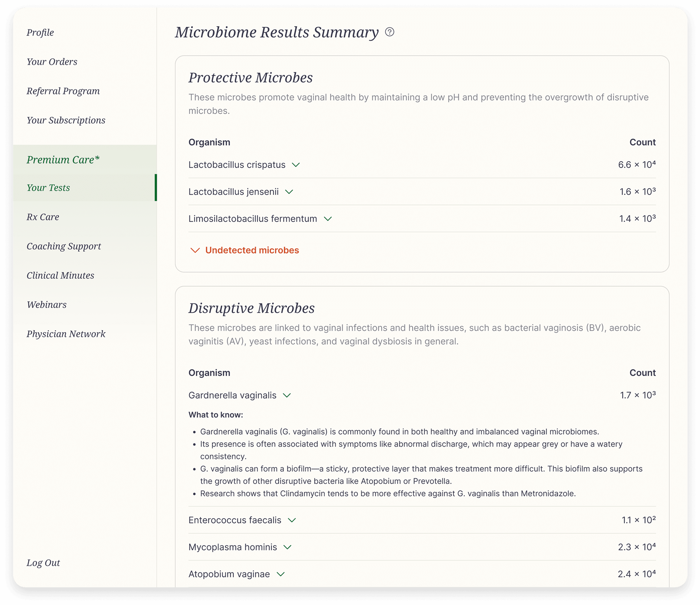Open Your Subscriptions
700x605 pixels.
(x=66, y=120)
